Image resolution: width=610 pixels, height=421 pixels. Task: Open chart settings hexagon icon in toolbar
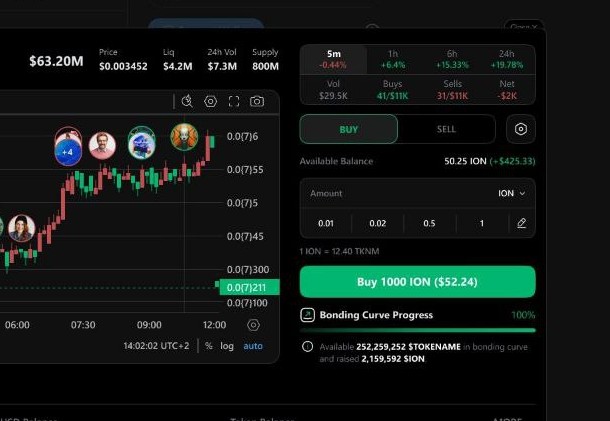[210, 102]
